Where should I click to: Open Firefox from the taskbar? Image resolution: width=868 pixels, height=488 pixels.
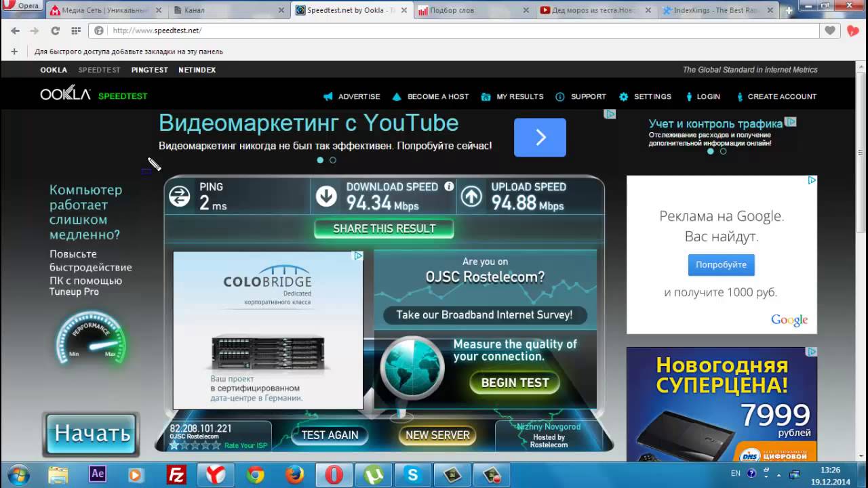[x=294, y=474]
